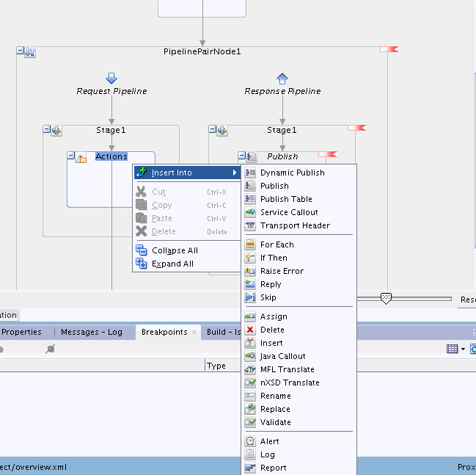Close the Breakpoints tab
Screen dimensions: 476x475
tap(194, 333)
